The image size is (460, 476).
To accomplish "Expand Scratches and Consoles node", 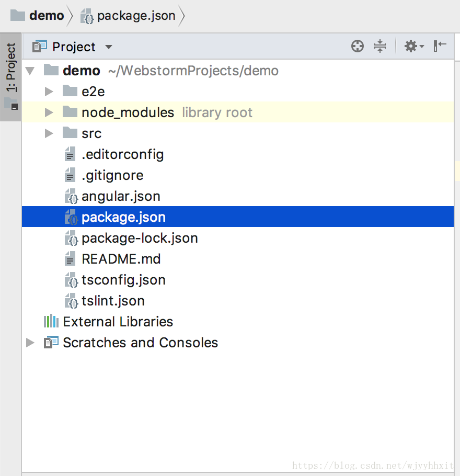I will (30, 343).
